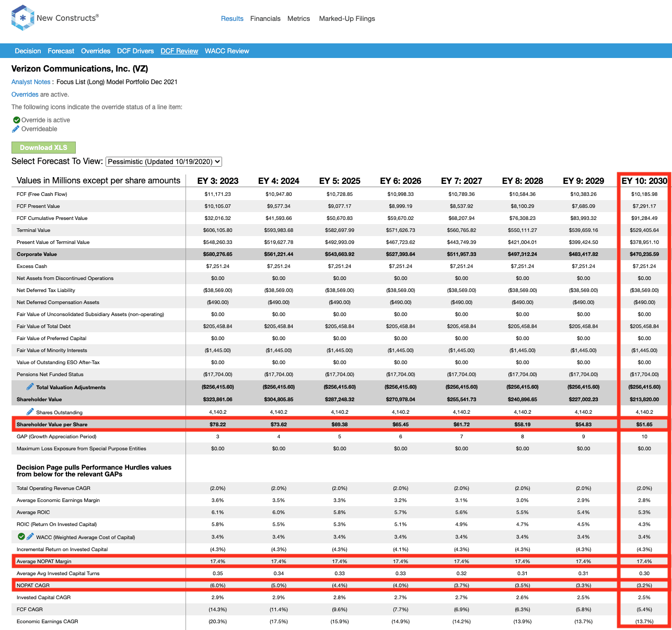The width and height of the screenshot is (672, 630).
Task: Click the pencil icon beside Shares Outstanding
Action: 30,412
